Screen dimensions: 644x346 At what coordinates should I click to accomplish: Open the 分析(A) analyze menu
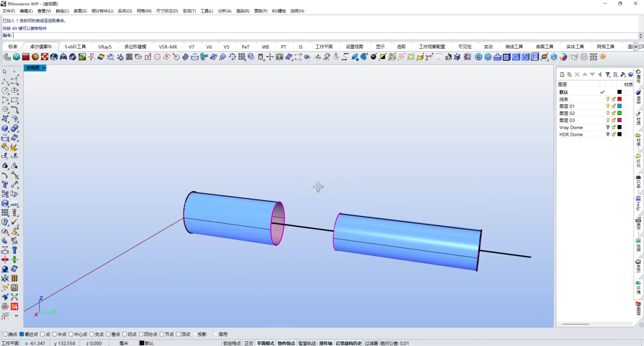tap(225, 11)
